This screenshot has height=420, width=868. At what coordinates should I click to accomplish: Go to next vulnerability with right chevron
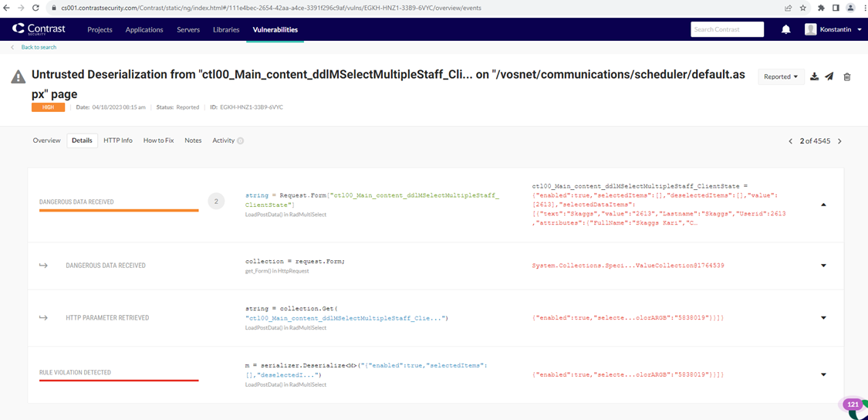click(840, 141)
